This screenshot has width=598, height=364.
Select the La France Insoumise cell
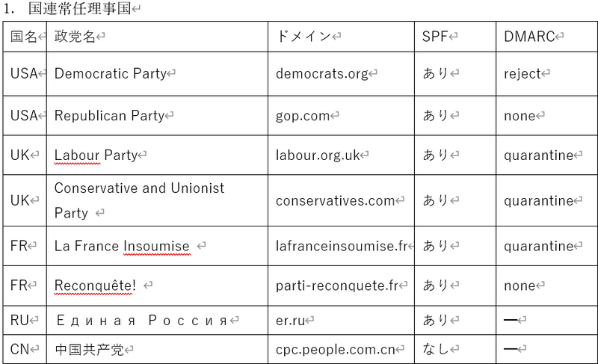pyautogui.click(x=122, y=246)
